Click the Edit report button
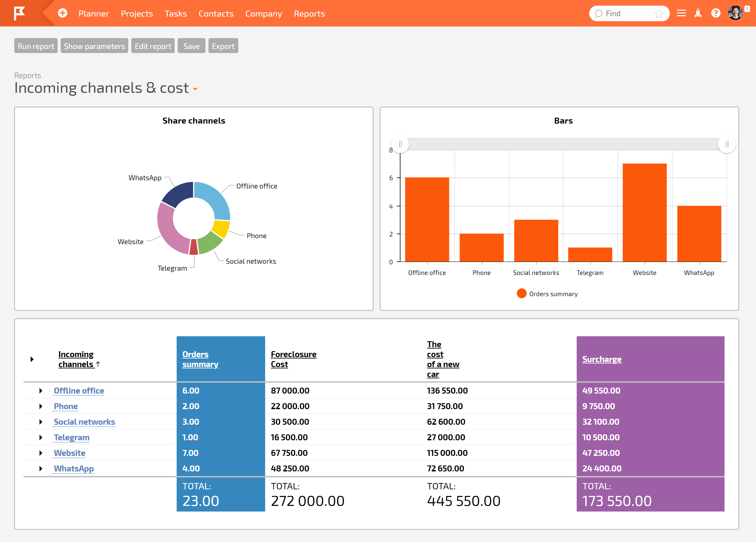The height and width of the screenshot is (542, 756). pyautogui.click(x=153, y=46)
